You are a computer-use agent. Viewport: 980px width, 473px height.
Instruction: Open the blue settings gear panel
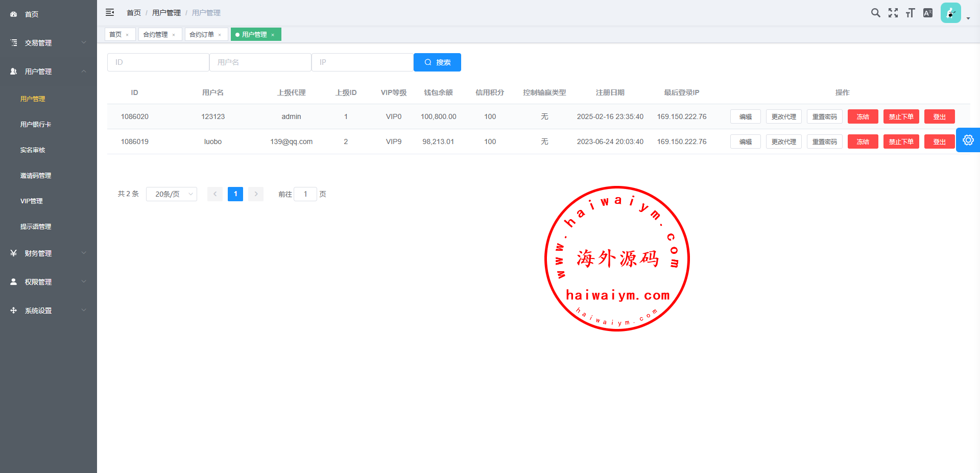(x=968, y=140)
